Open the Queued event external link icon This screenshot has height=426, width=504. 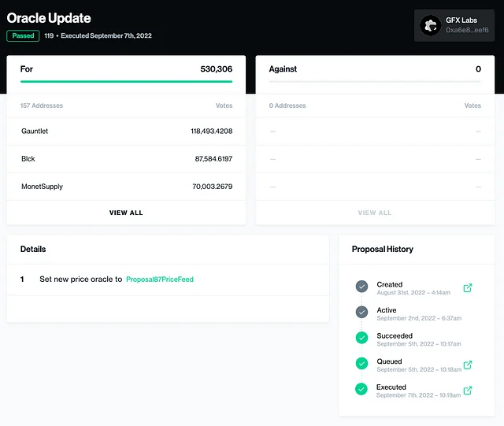click(x=468, y=365)
